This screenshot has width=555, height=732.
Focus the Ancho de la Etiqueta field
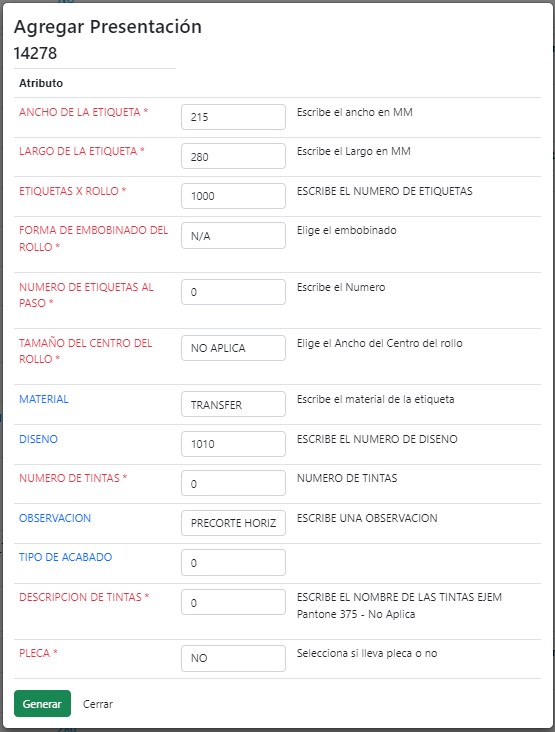(x=233, y=117)
